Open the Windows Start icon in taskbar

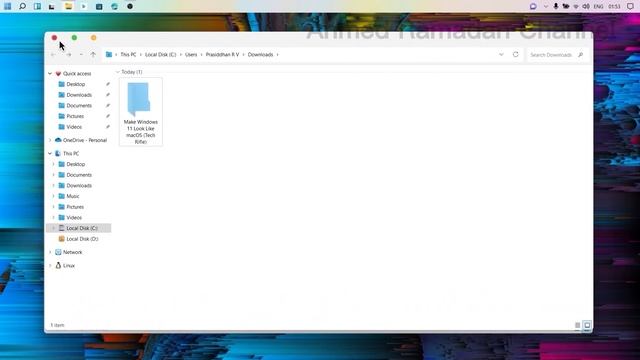(8, 6)
